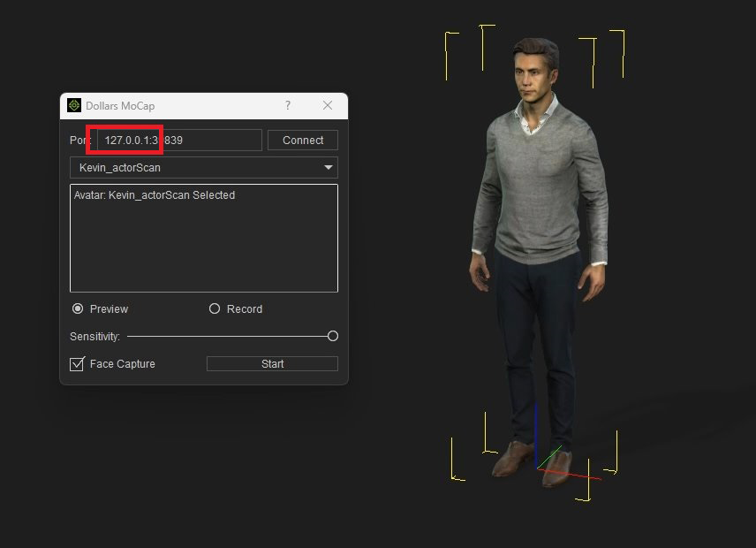This screenshot has width=756, height=548.
Task: Click the middle of the Sensitivity track
Action: tap(228, 337)
